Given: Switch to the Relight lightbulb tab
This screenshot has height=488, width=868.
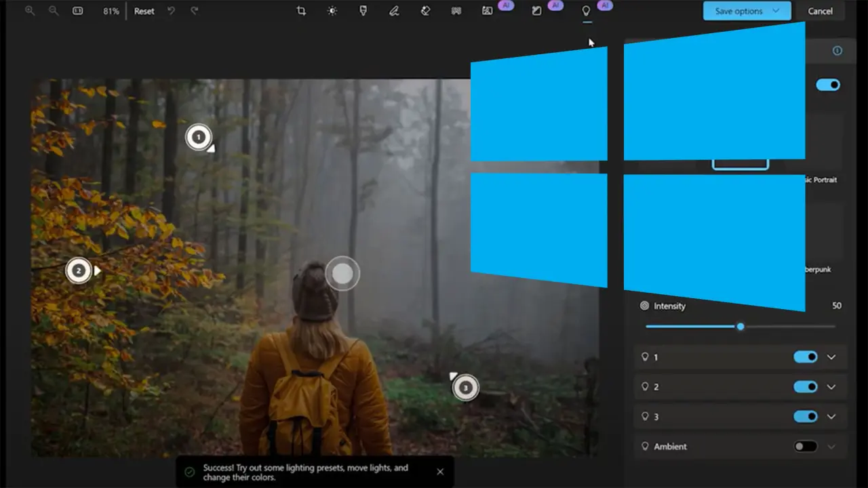Looking at the screenshot, I should tap(587, 11).
